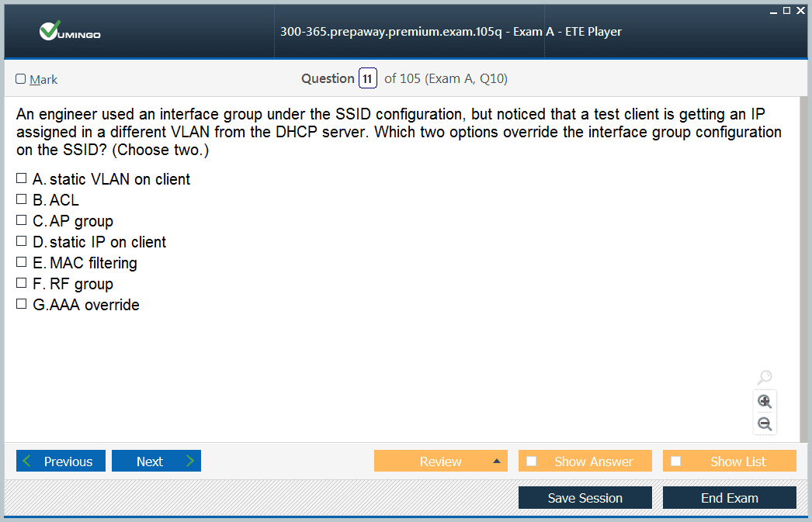This screenshot has width=812, height=522.
Task: Click the right arrow on Next
Action: pyautogui.click(x=189, y=461)
